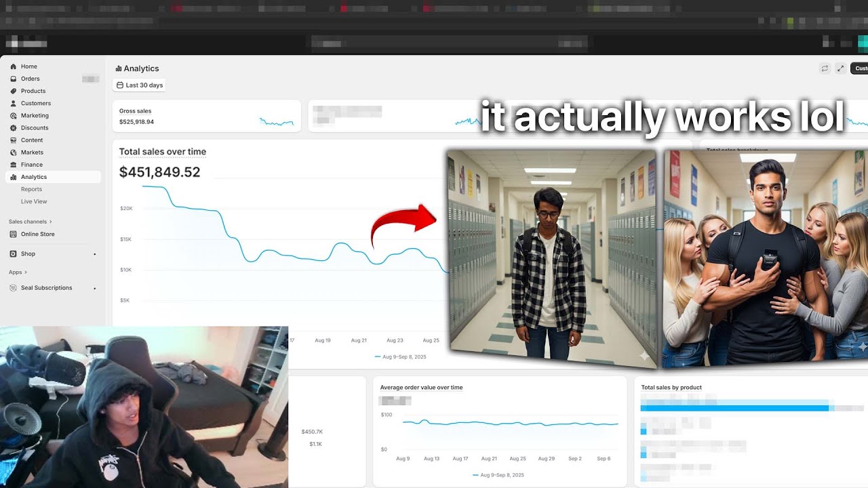Click the Discounts icon in sidebar
Viewport: 868px width, 488px height.
click(x=14, y=127)
